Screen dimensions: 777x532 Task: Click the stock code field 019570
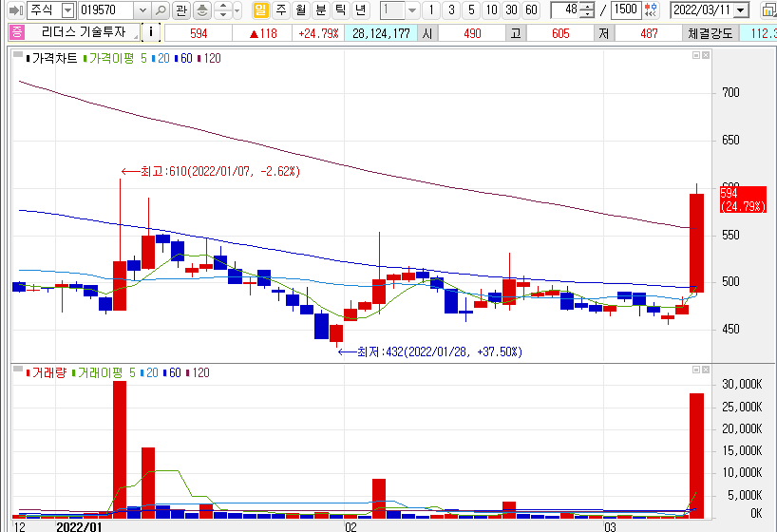pos(106,9)
